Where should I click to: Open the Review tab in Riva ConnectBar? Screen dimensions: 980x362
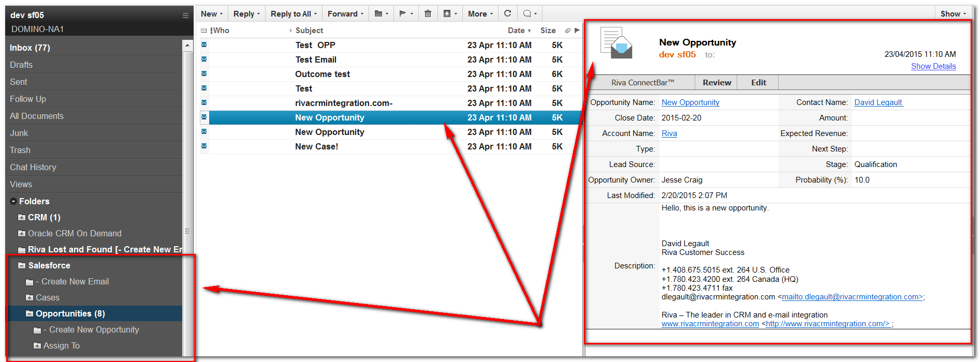tap(716, 83)
